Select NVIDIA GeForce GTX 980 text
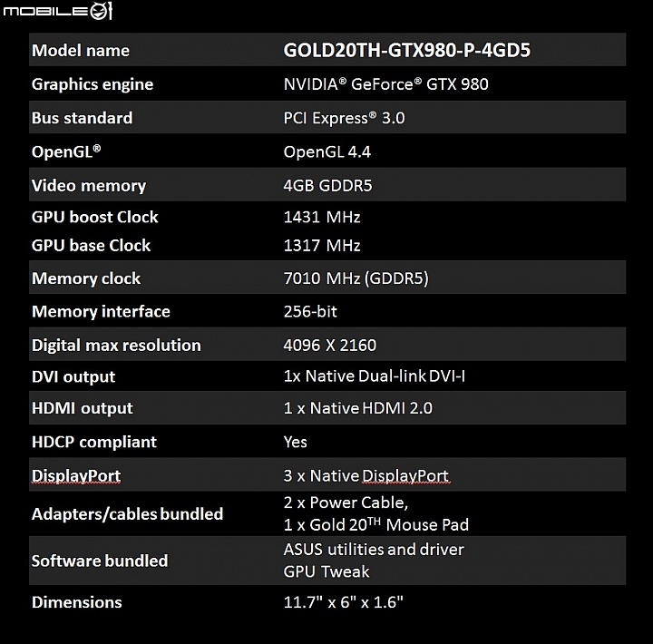The image size is (653, 644). (385, 84)
